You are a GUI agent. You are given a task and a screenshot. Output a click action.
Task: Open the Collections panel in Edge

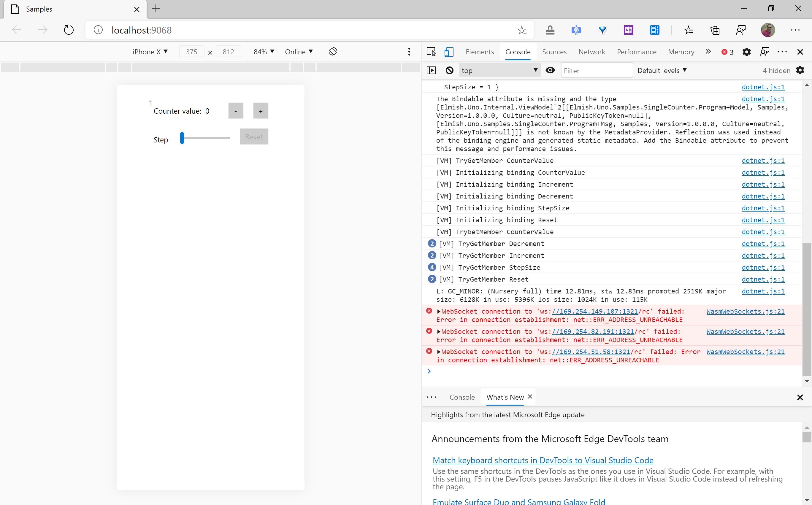pos(715,30)
